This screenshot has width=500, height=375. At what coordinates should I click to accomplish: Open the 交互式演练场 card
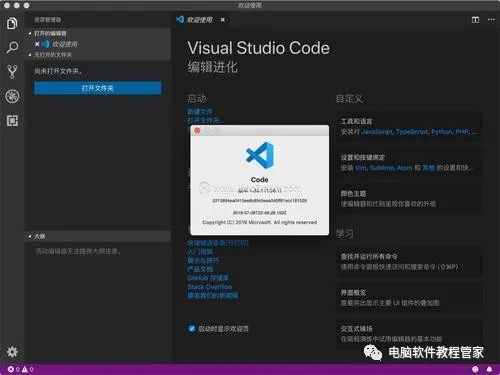point(410,334)
